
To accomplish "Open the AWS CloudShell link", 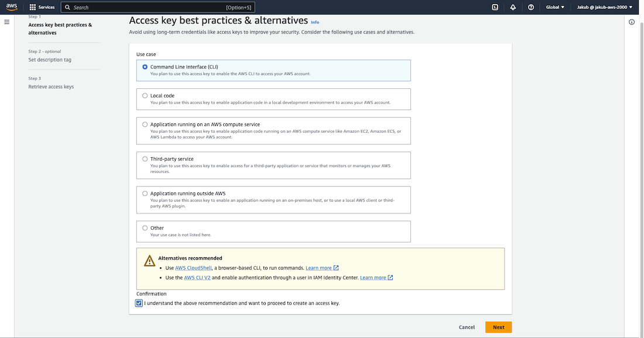I will pos(193,268).
